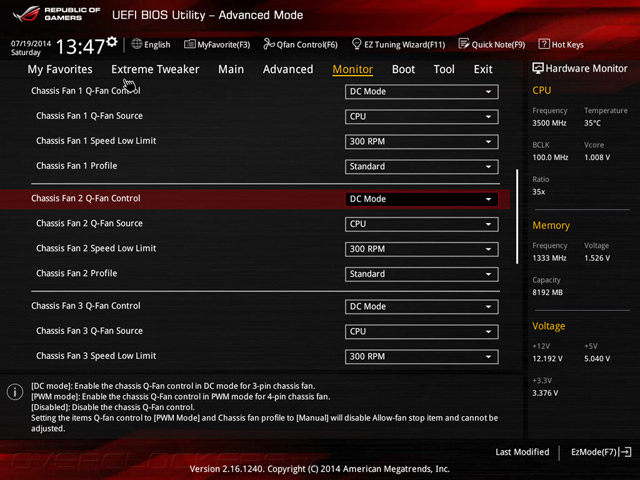Image resolution: width=640 pixels, height=480 pixels.
Task: Open Chassis Fan 2 Profile dropdown
Action: pos(421,274)
